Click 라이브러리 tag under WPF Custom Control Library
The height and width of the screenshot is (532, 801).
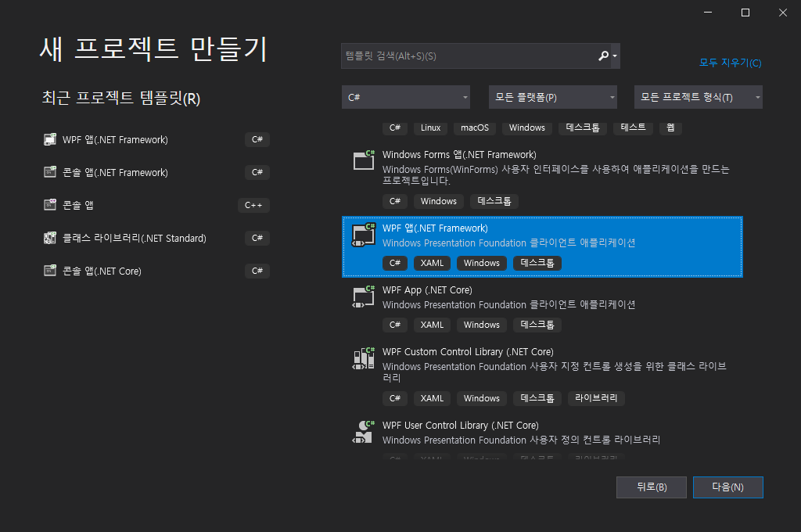pyautogui.click(x=595, y=398)
